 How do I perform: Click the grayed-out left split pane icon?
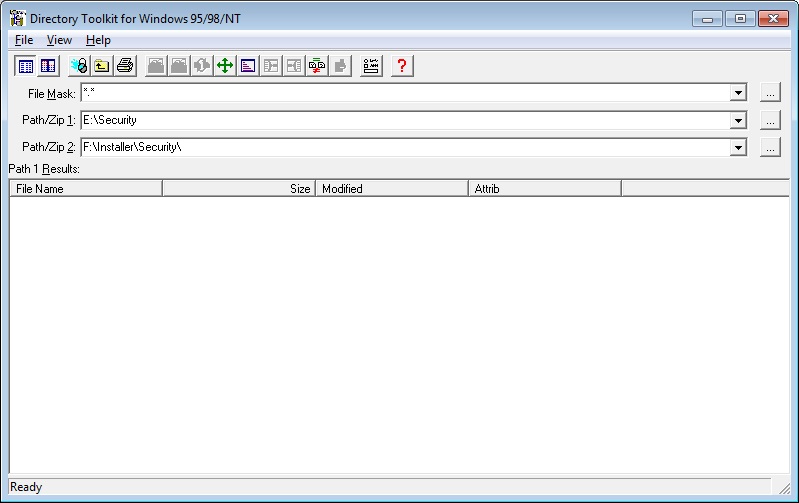pos(271,66)
